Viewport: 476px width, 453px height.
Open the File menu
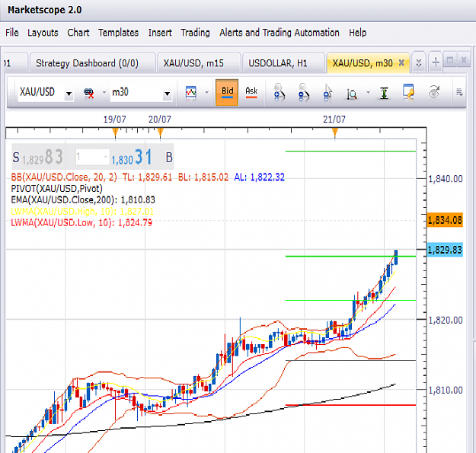click(12, 33)
